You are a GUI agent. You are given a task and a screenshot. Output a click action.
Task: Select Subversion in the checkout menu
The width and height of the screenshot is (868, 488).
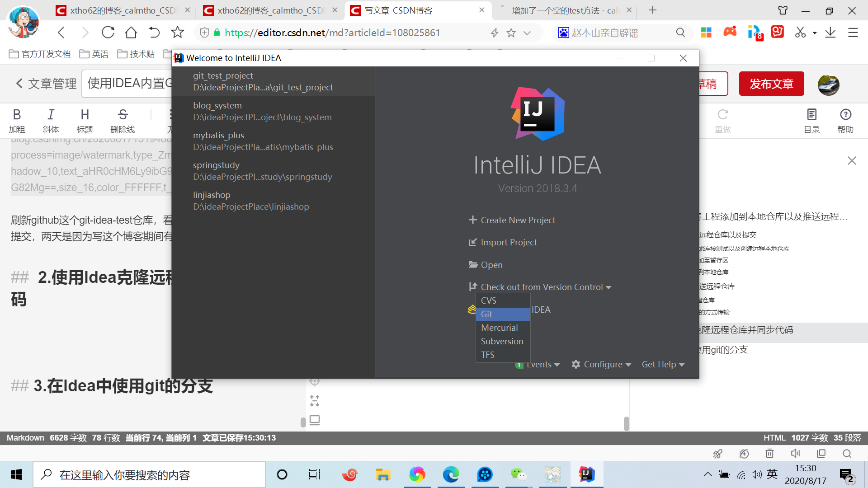point(503,341)
